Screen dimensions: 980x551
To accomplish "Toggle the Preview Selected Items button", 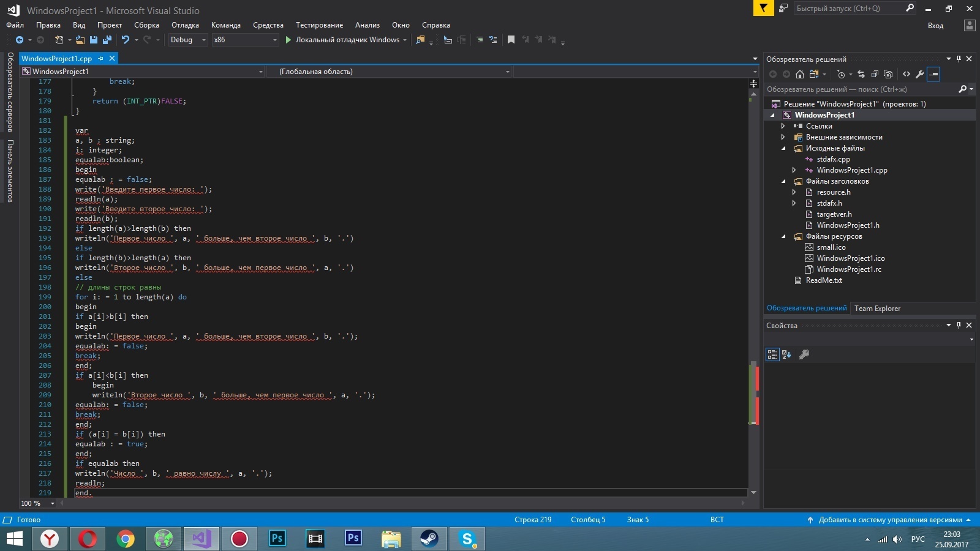I will [933, 74].
